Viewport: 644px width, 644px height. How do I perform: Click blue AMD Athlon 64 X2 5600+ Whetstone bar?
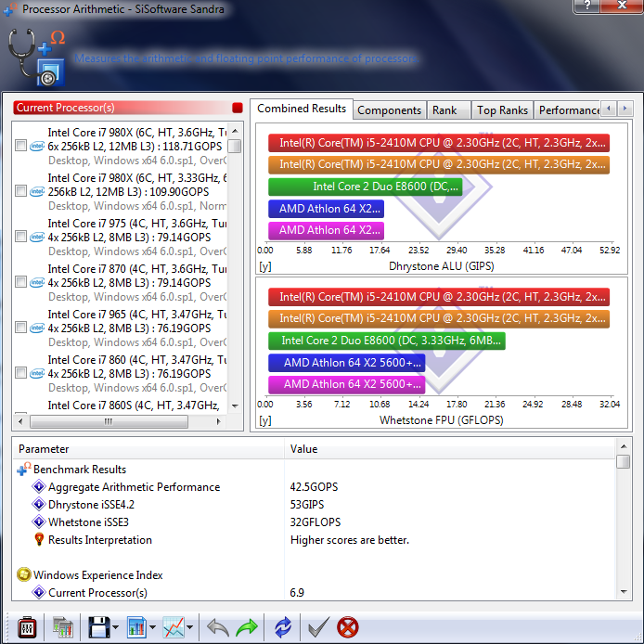[x=347, y=363]
